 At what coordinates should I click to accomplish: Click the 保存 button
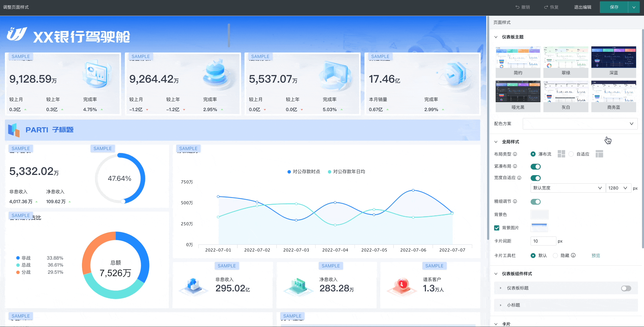[614, 7]
